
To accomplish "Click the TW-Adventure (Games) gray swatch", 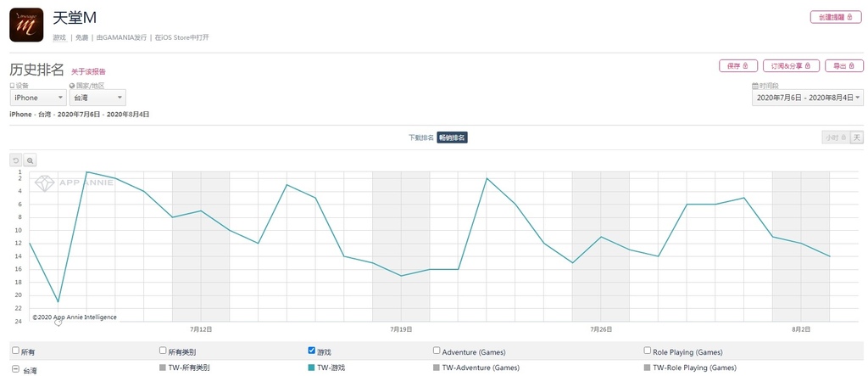I will point(437,368).
